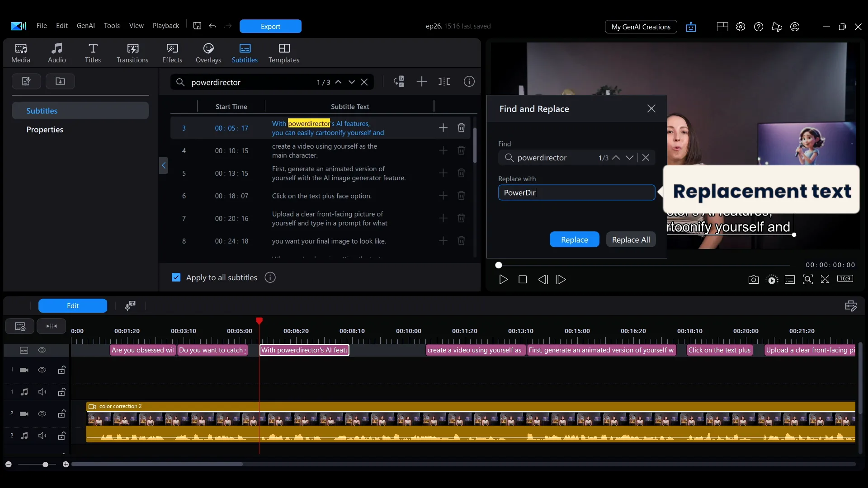This screenshot has height=488, width=868.
Task: Click the timeline zoom slider handle
Action: (45, 465)
